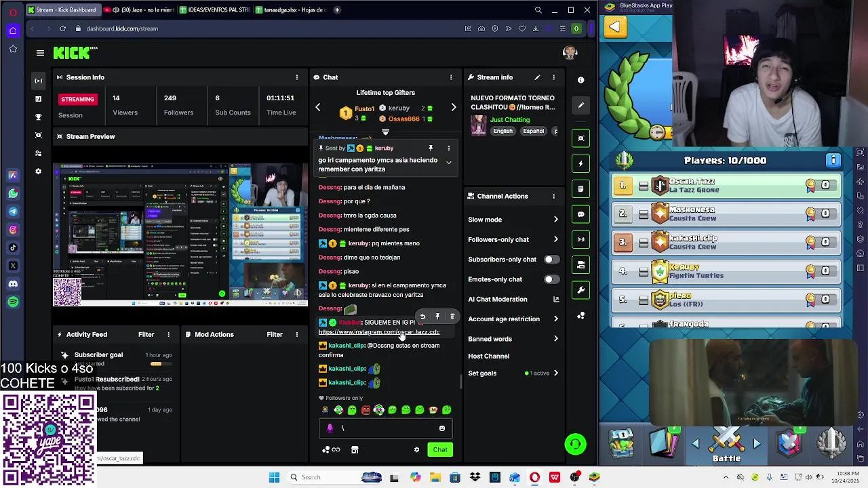Click the Stream Preview thumbnail
The height and width of the screenshot is (488, 868).
(x=180, y=235)
